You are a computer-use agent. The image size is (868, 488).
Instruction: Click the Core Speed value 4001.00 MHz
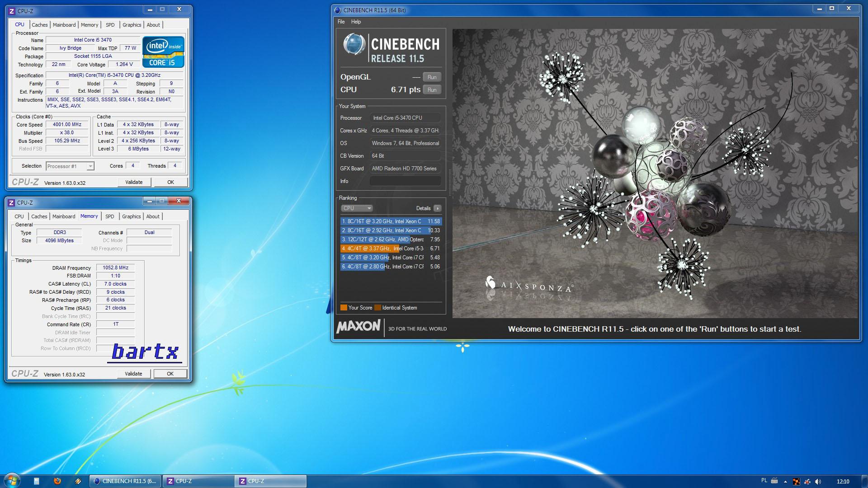[67, 125]
